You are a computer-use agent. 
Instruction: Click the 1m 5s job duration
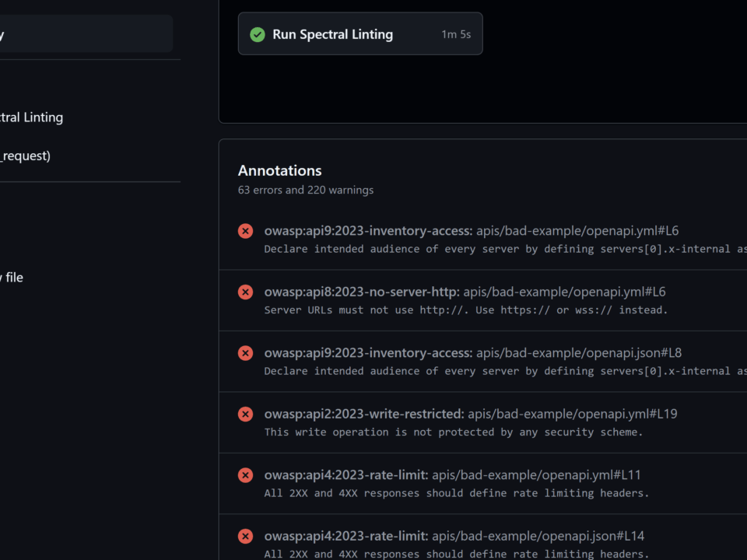tap(456, 34)
